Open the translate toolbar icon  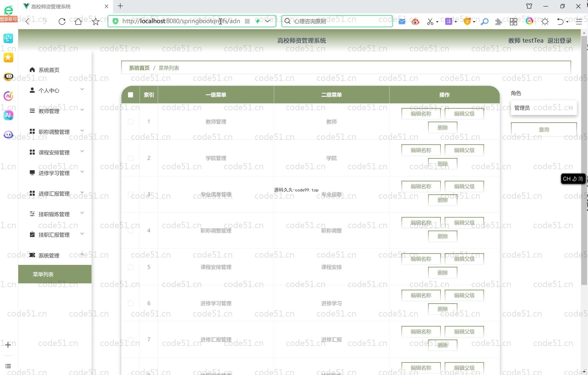[x=449, y=22]
